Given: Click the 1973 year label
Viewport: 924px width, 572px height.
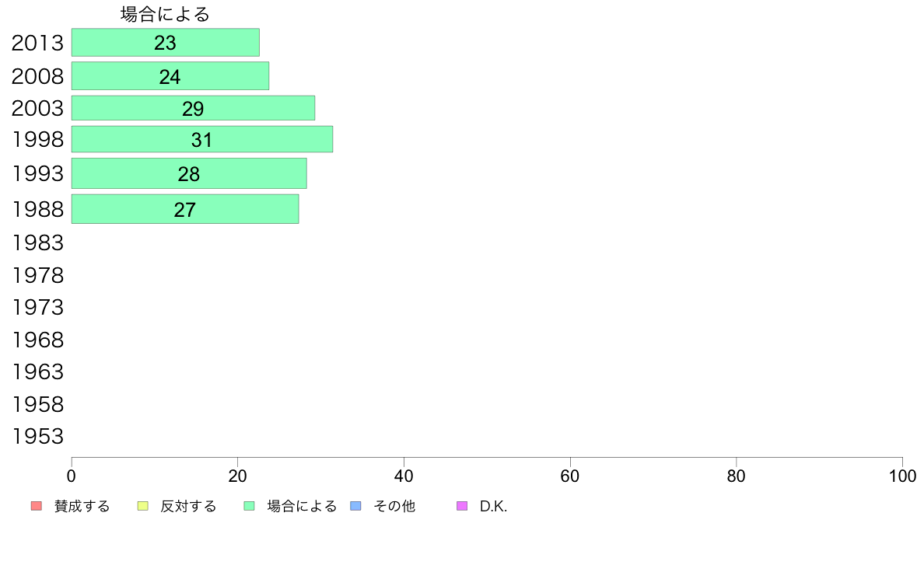Looking at the screenshot, I should click(37, 308).
